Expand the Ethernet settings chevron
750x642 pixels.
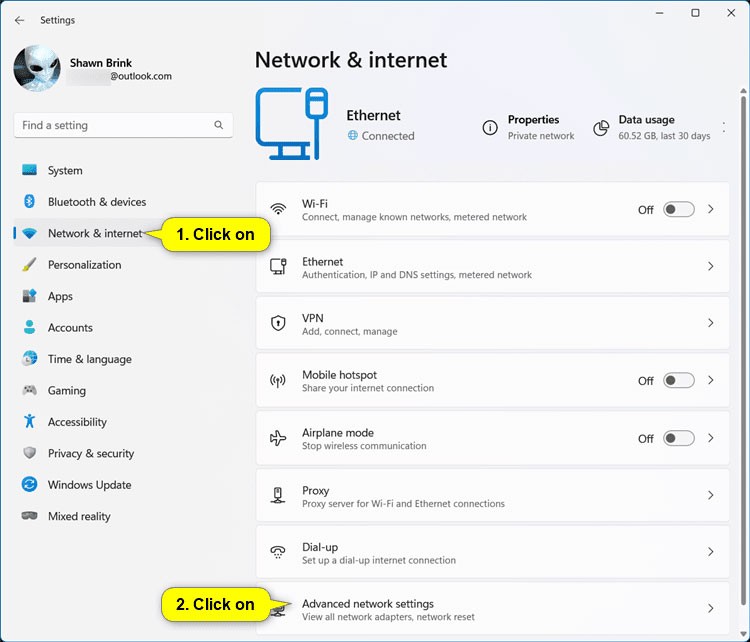711,267
